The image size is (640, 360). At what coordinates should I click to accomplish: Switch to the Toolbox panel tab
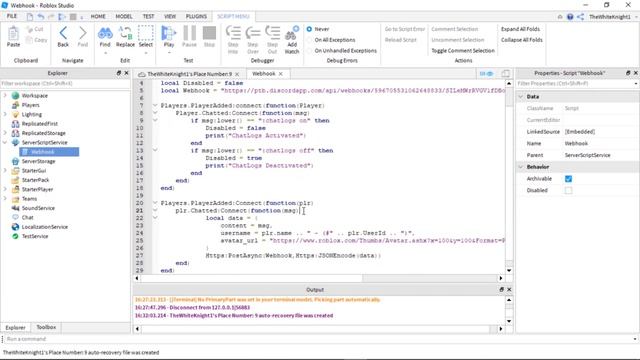coord(46,327)
